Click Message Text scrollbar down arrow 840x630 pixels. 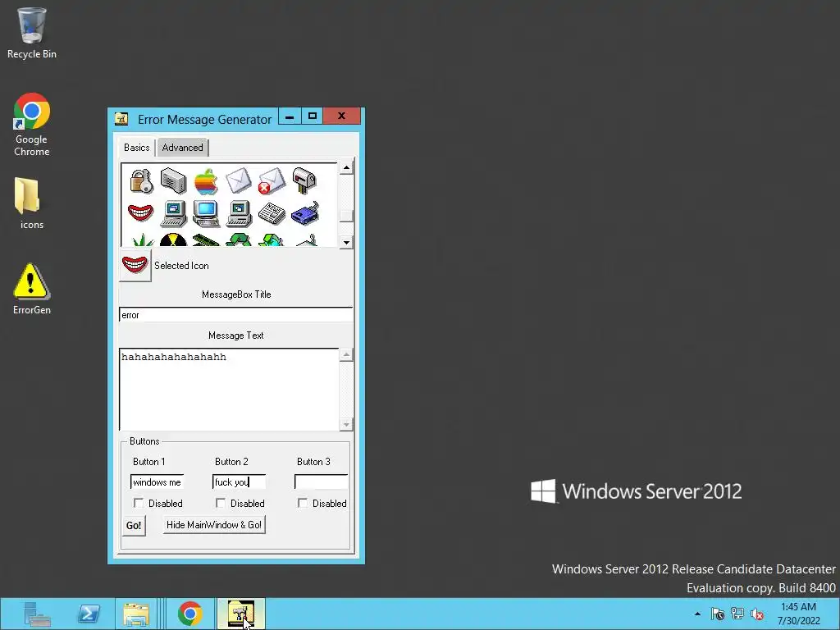click(x=346, y=424)
